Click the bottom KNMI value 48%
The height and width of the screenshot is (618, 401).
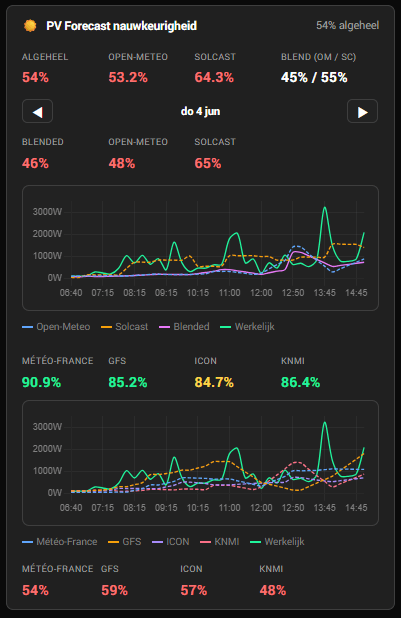pos(273,590)
